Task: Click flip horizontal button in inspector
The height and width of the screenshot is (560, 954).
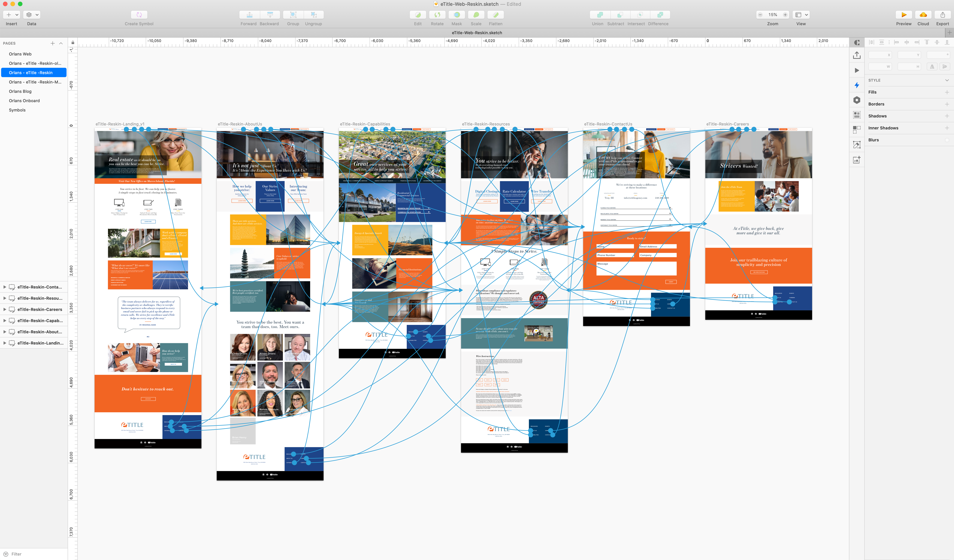Action: tap(932, 67)
